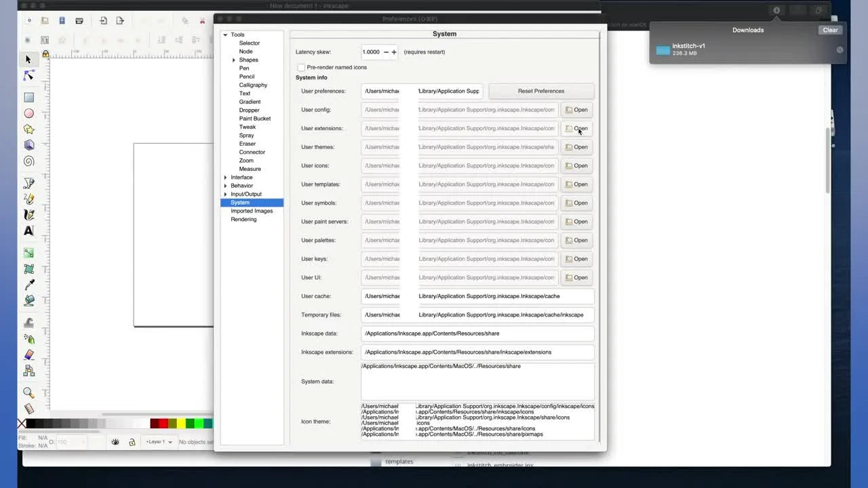Activate the Spiral tool
This screenshot has width=868, height=488.
coord(28,161)
